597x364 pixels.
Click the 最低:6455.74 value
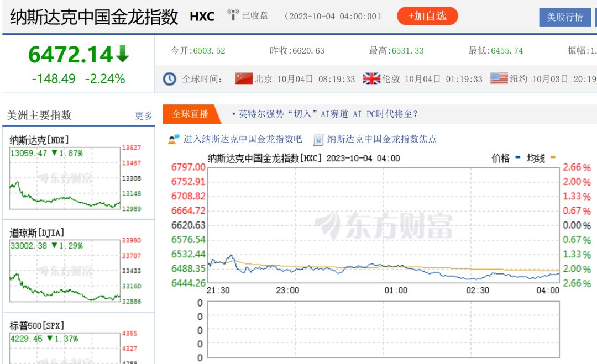coord(507,51)
